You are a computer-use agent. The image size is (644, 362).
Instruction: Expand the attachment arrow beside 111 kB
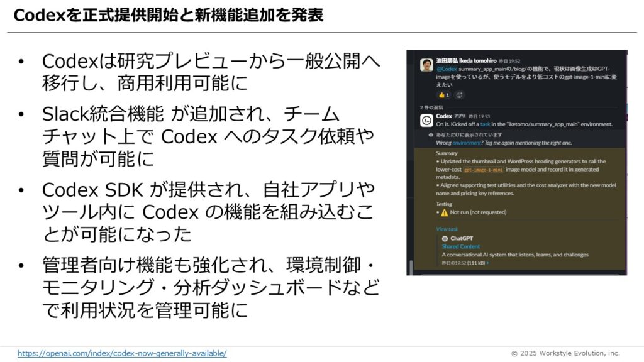pos(488,263)
